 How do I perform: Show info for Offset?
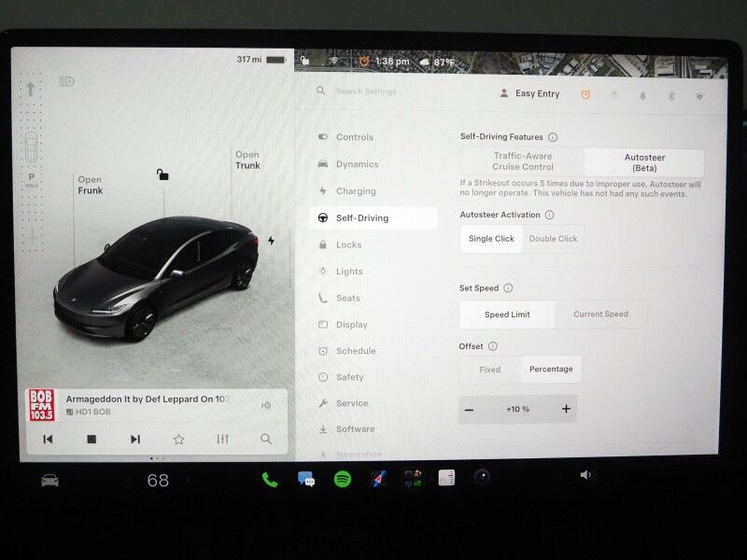493,346
